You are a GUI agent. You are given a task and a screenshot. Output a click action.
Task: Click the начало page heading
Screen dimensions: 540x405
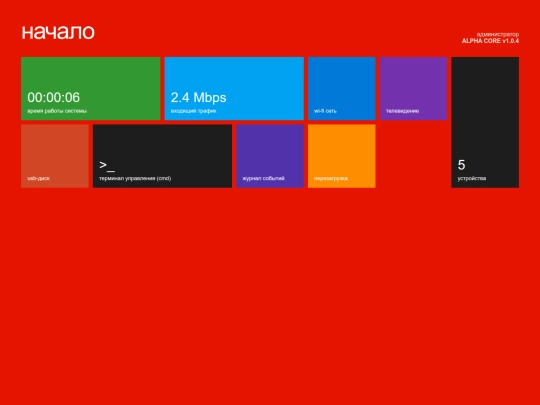pos(58,32)
